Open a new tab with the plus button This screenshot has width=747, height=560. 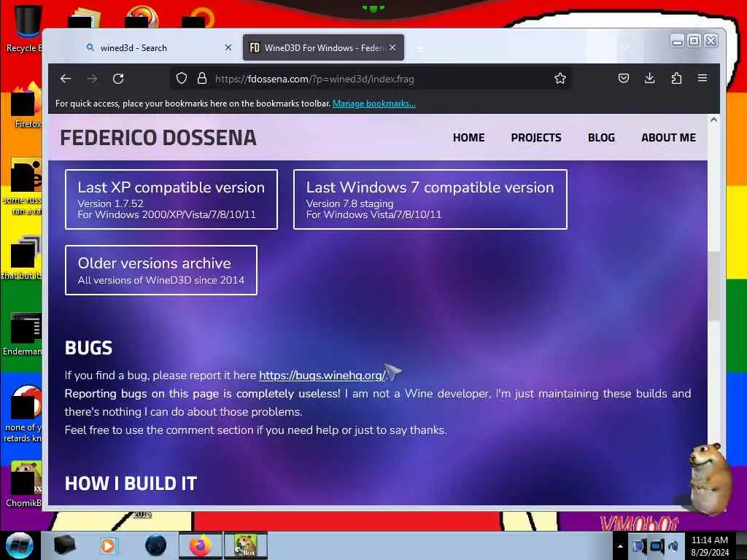click(420, 48)
